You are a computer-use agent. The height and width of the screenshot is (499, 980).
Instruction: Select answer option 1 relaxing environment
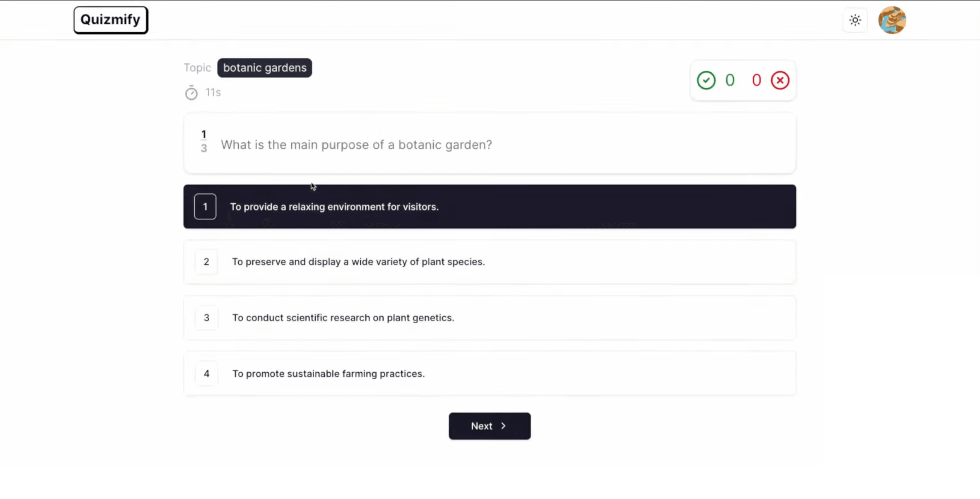(x=490, y=206)
